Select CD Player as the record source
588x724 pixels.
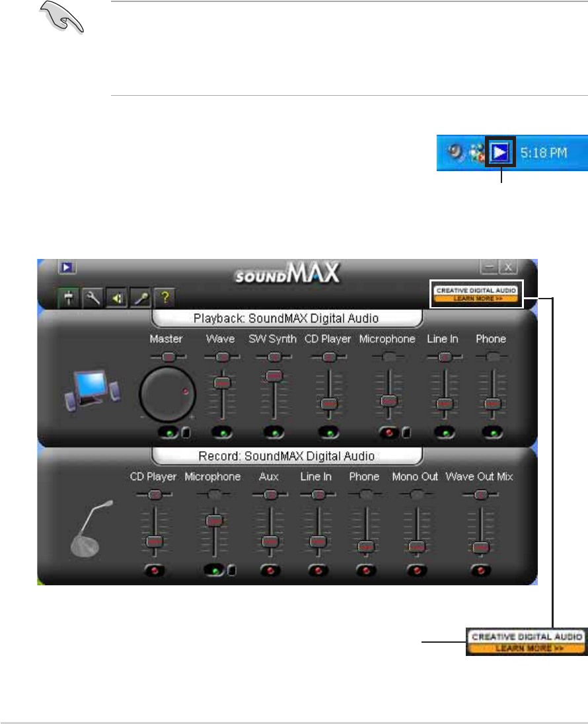[x=155, y=570]
